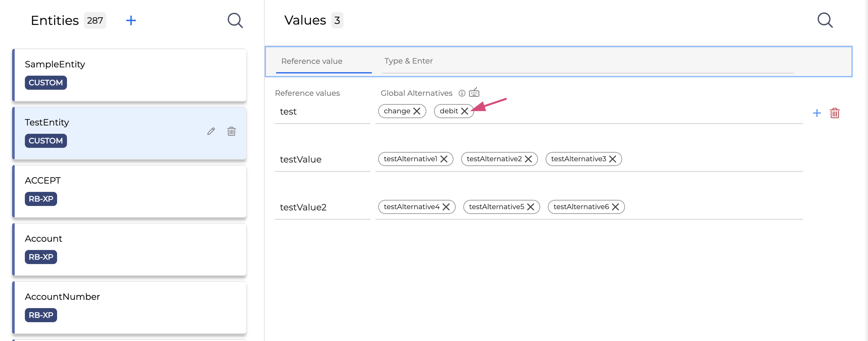Click the testValue2 reference value
The width and height of the screenshot is (868, 341).
303,207
